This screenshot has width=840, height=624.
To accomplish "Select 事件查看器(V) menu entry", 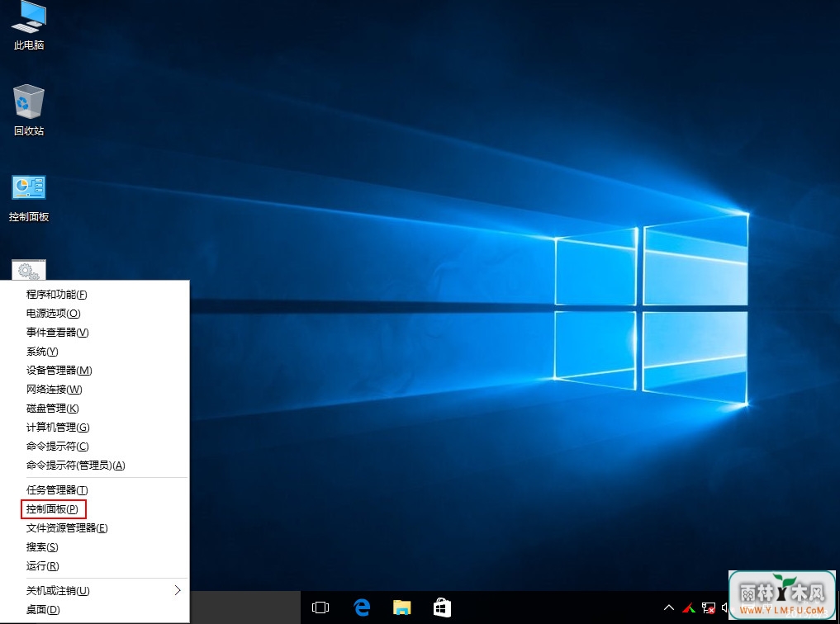I will (95, 333).
